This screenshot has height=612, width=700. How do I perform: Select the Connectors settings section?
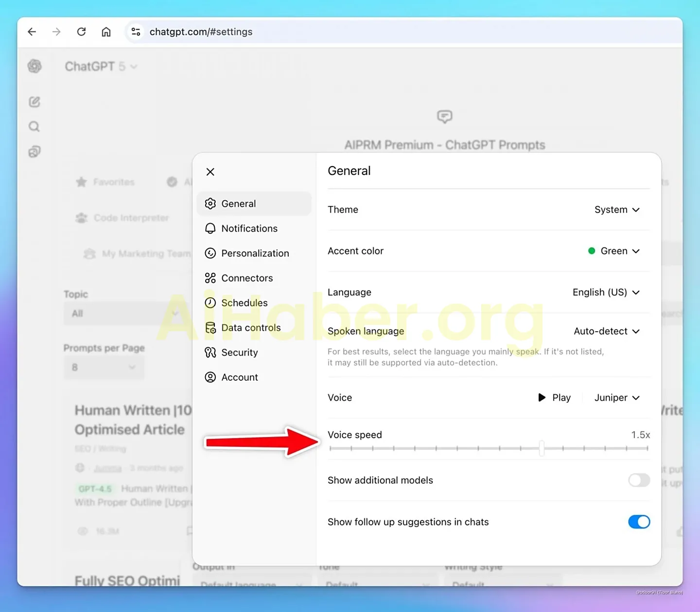(247, 278)
